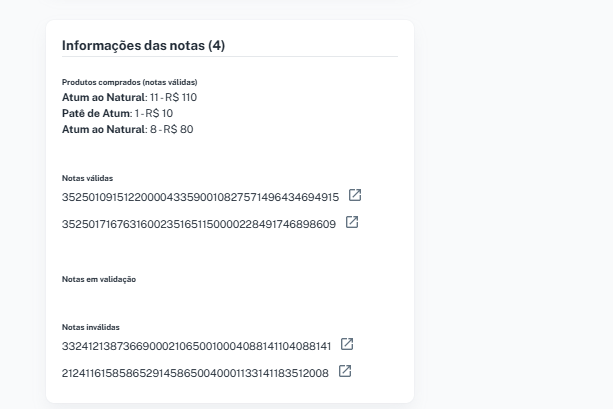Click the "1 - R$ 10" quantity and price
613x409 pixels.
(x=150, y=113)
